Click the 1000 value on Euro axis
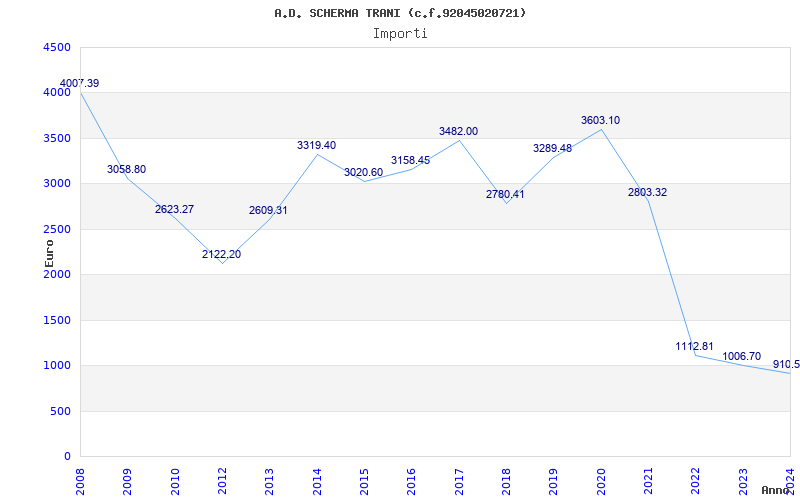800x500 pixels. pos(57,365)
